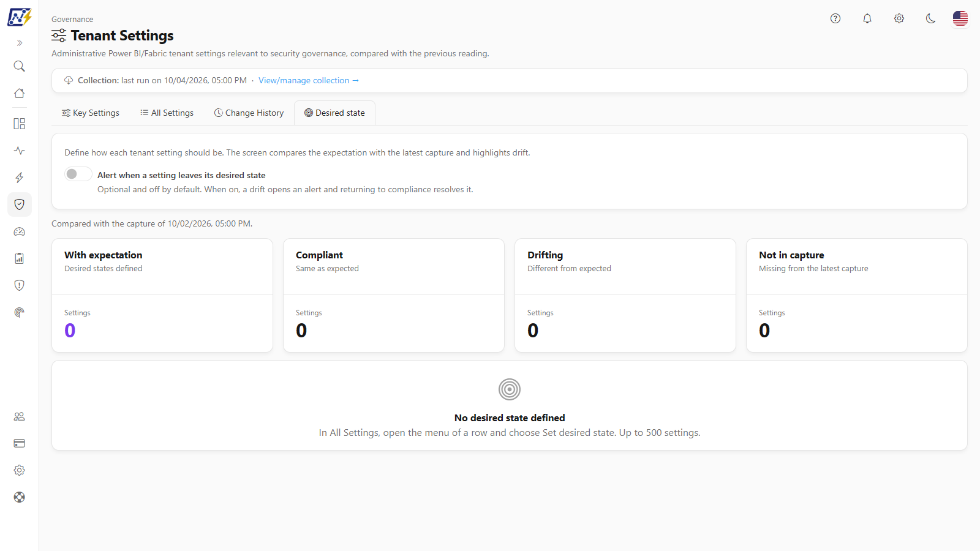Open the activity pulse icon in the sidebar

coord(20,151)
